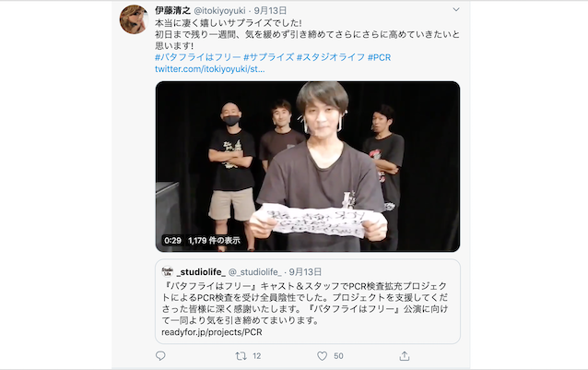Like the tweet with heart icon

point(323,356)
